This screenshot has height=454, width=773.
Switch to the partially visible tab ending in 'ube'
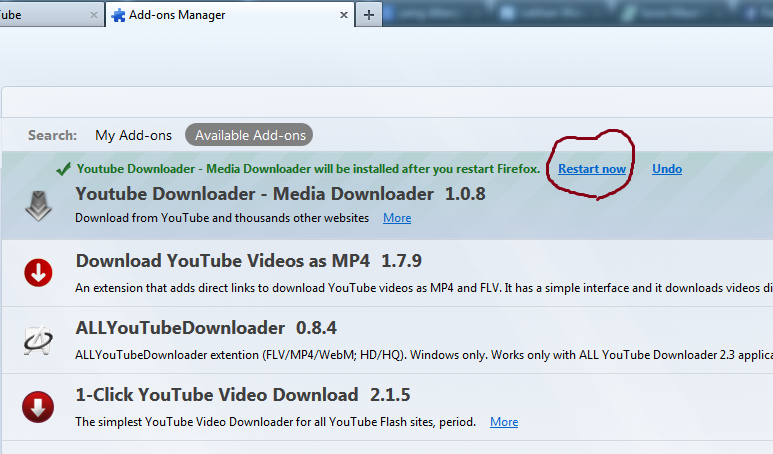pyautogui.click(x=51, y=15)
